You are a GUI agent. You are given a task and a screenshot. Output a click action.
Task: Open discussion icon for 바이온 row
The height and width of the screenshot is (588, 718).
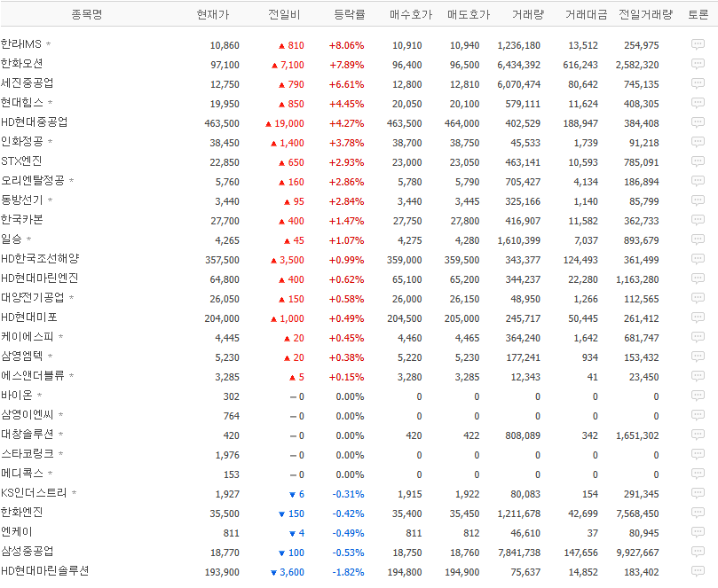[698, 396]
